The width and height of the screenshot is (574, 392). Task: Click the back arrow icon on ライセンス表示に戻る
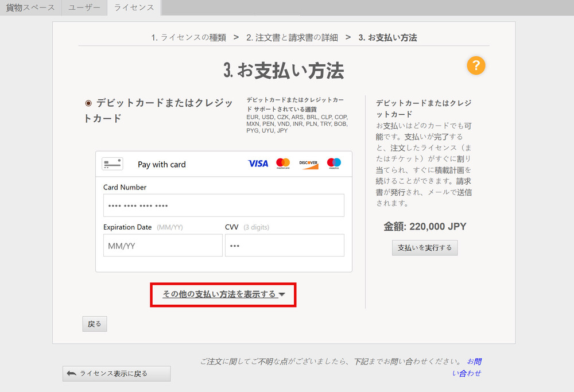[72, 374]
